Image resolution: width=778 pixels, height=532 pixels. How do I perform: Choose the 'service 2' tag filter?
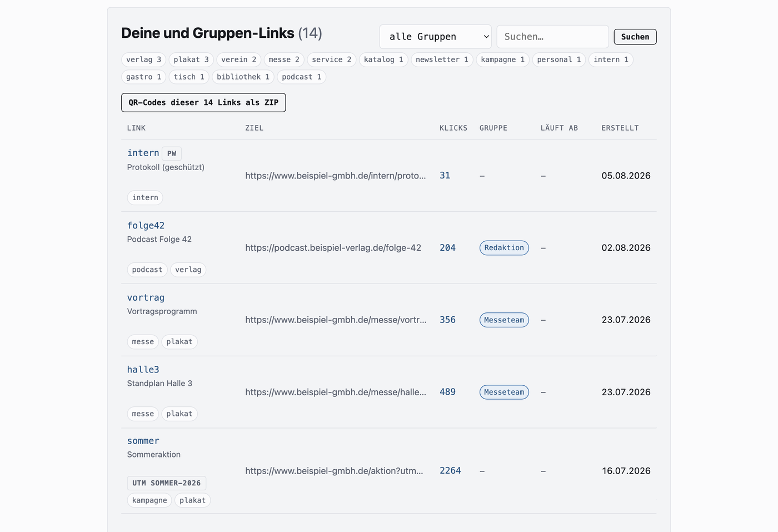(332, 59)
